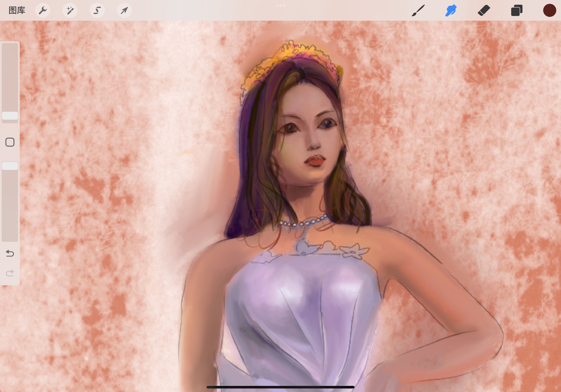The image size is (561, 392).
Task: Redo the undone stroke
Action: click(10, 273)
